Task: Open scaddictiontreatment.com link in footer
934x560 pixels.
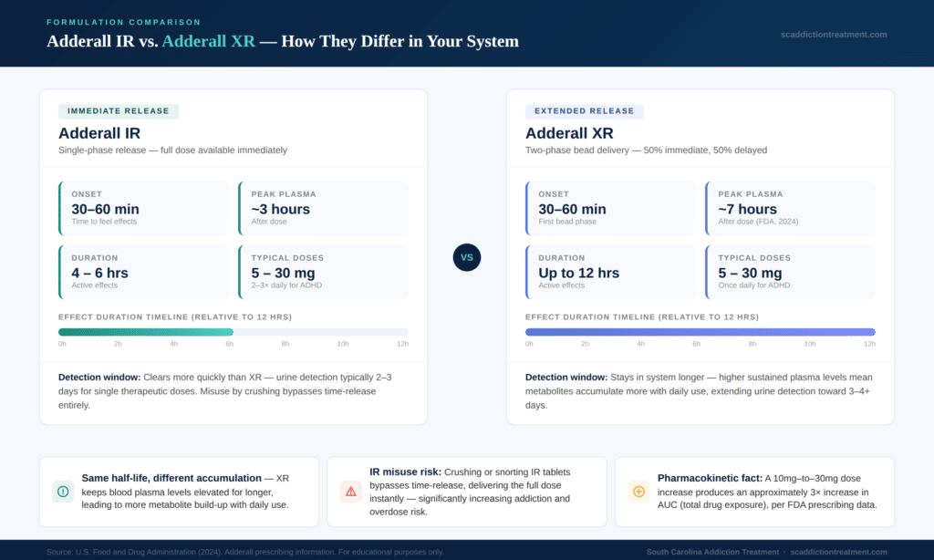Action: tap(838, 553)
